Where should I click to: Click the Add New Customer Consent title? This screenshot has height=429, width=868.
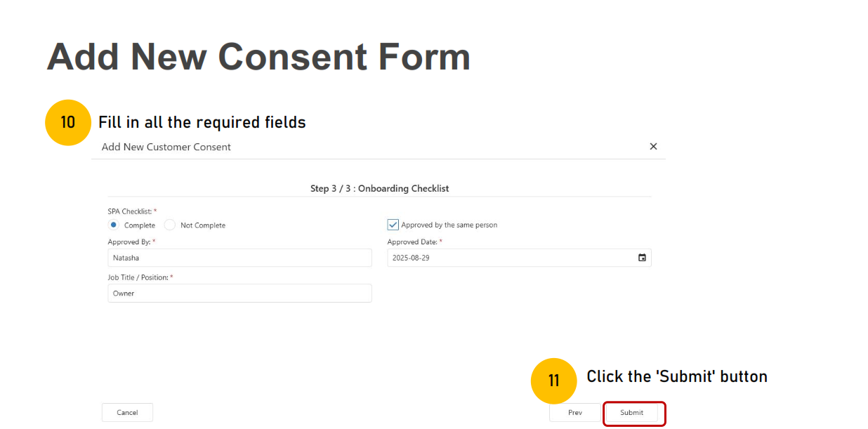pos(166,147)
